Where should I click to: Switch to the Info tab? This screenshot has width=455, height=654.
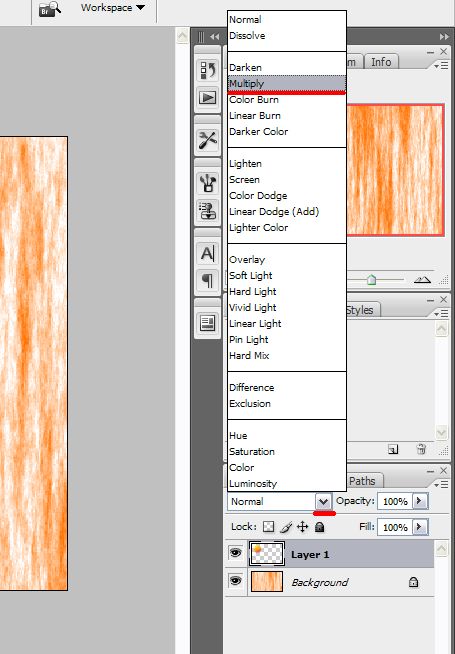pyautogui.click(x=381, y=62)
